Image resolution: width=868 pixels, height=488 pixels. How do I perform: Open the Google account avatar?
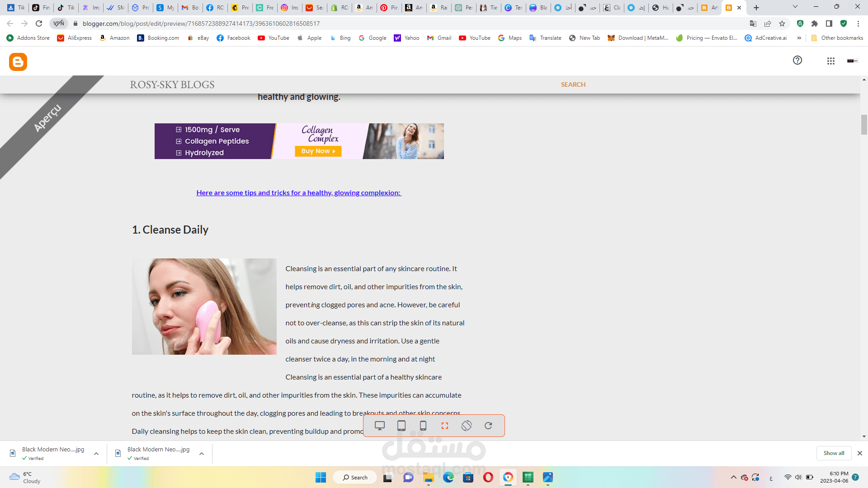point(853,61)
